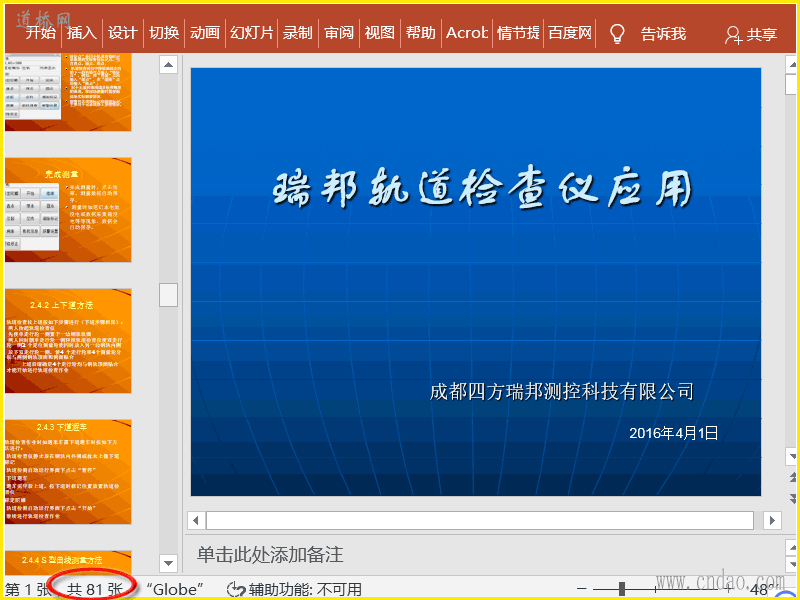
Task: Click the date text 2016年4月1日
Action: click(673, 434)
